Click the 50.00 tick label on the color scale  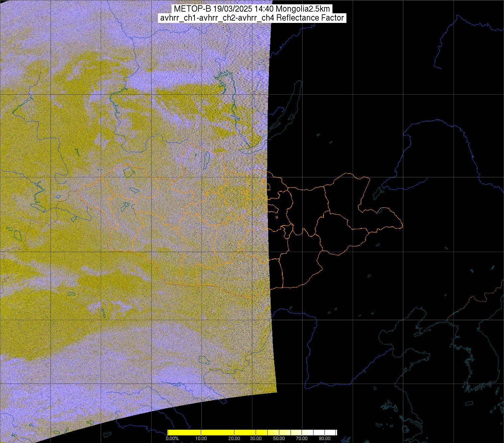[x=279, y=438]
